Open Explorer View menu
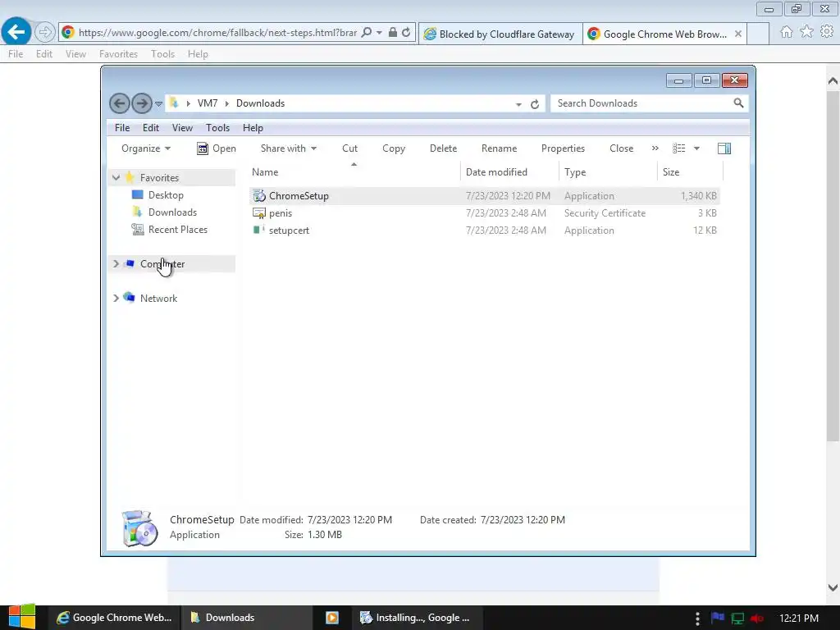 [182, 127]
